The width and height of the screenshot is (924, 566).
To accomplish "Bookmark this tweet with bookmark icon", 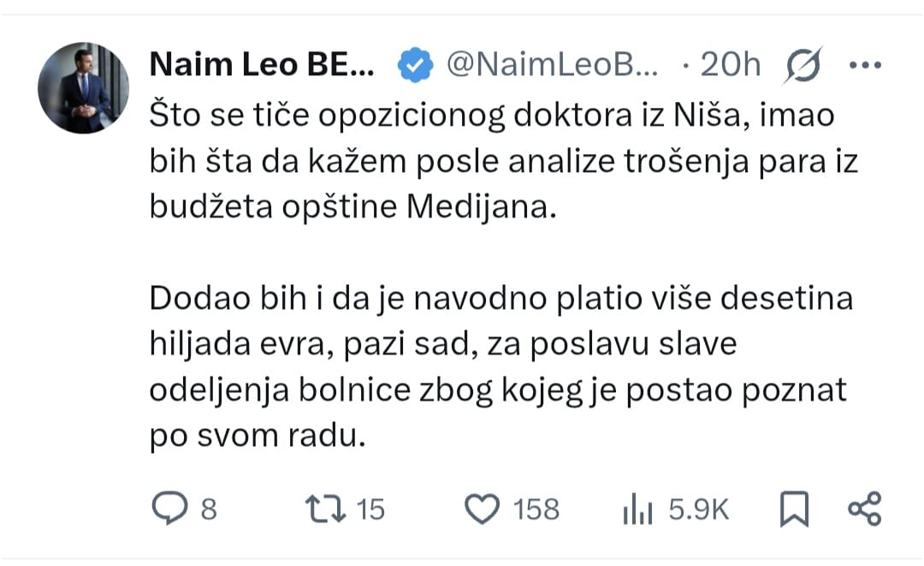I will pyautogui.click(x=794, y=509).
